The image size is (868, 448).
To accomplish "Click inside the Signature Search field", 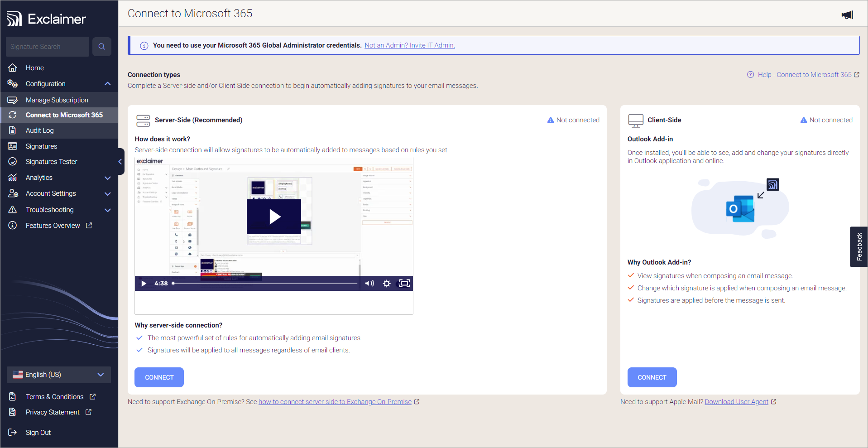I will click(48, 46).
